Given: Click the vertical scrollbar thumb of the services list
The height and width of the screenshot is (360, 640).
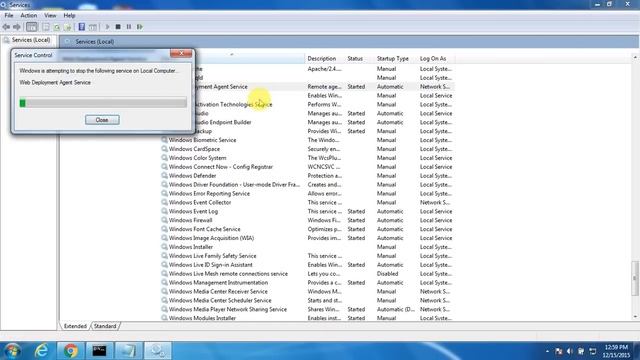Looking at the screenshot, I should (x=635, y=278).
